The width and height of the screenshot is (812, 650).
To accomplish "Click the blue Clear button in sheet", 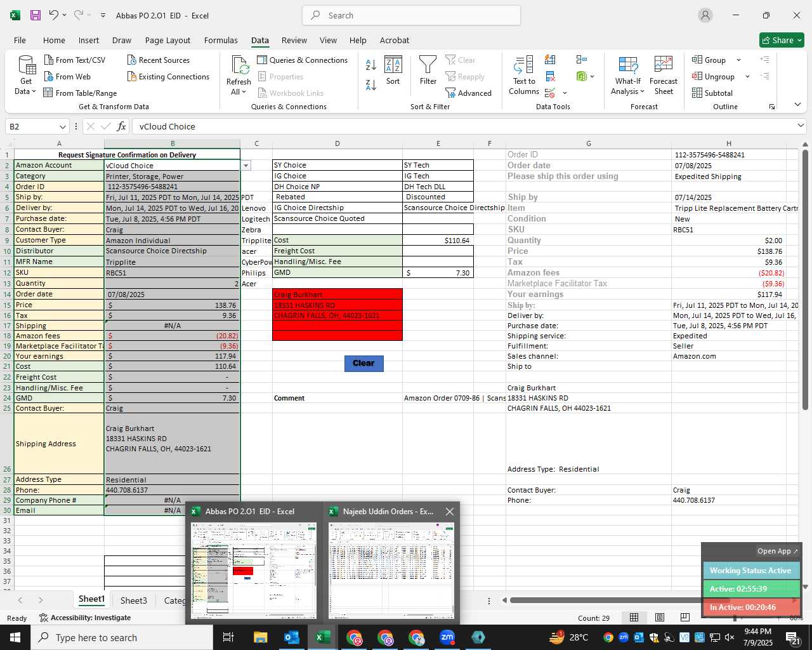I will pos(364,363).
